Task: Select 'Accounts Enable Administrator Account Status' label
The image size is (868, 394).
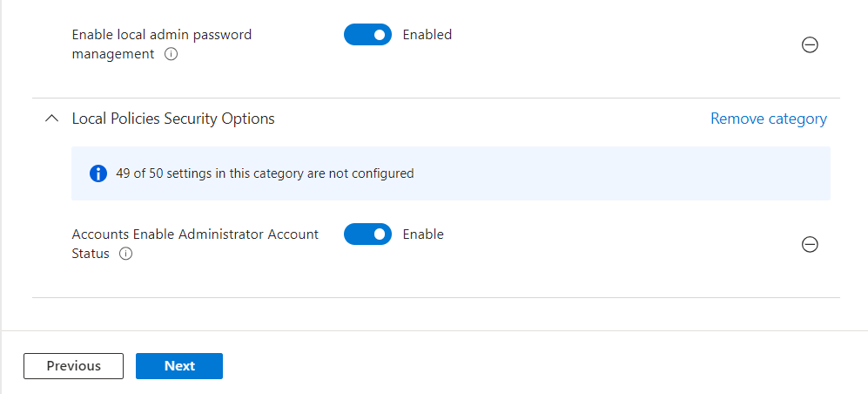Action: pos(195,234)
